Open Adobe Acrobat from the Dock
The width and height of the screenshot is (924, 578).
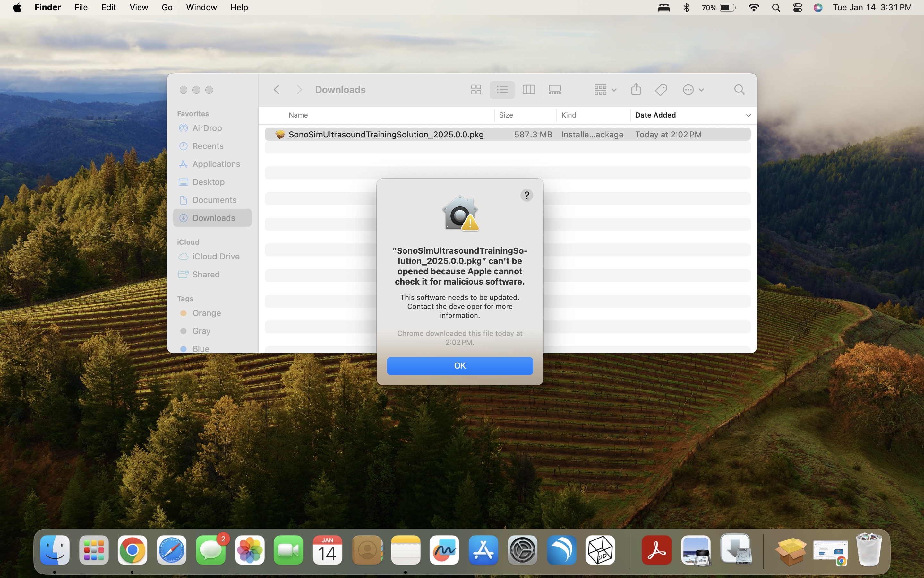coord(656,550)
